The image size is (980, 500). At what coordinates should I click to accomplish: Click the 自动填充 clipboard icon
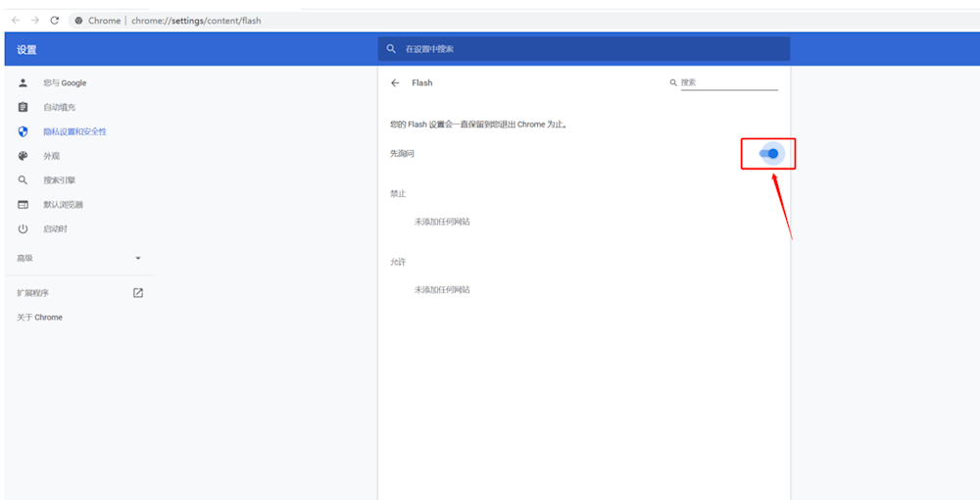point(24,107)
